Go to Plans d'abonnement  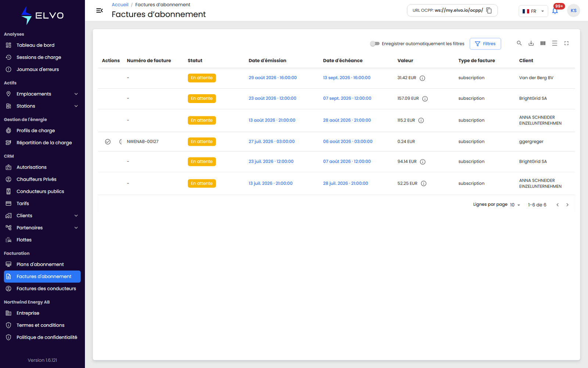tap(42, 264)
